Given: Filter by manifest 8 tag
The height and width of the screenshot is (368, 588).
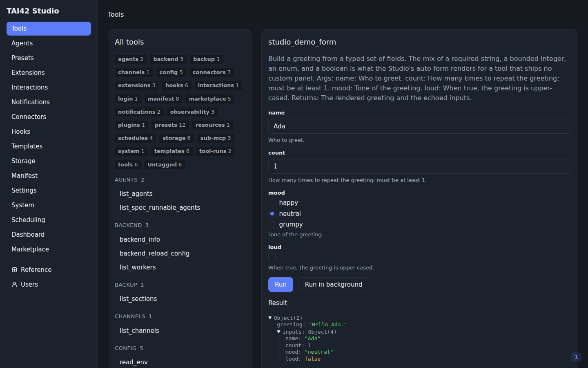Looking at the screenshot, I should point(163,99).
